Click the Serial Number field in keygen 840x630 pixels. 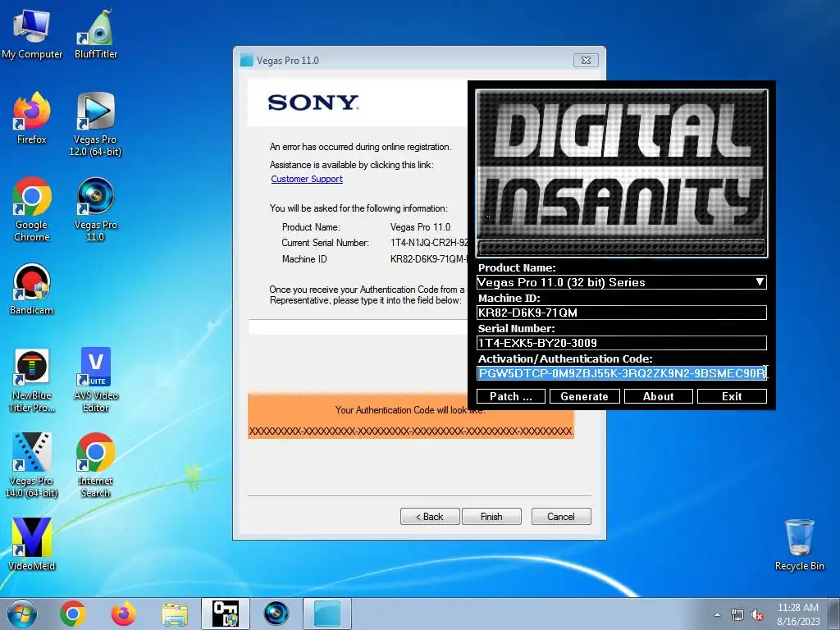coord(622,343)
